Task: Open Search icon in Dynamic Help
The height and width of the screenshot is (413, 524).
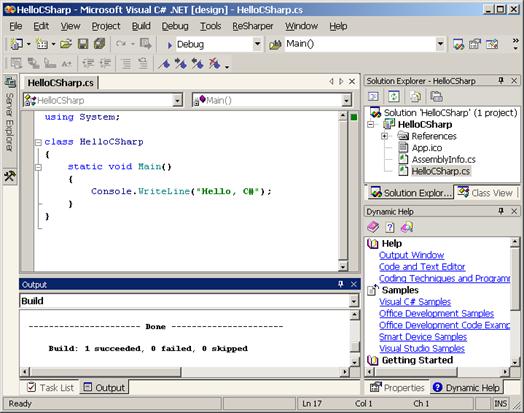Action: pyautogui.click(x=407, y=227)
